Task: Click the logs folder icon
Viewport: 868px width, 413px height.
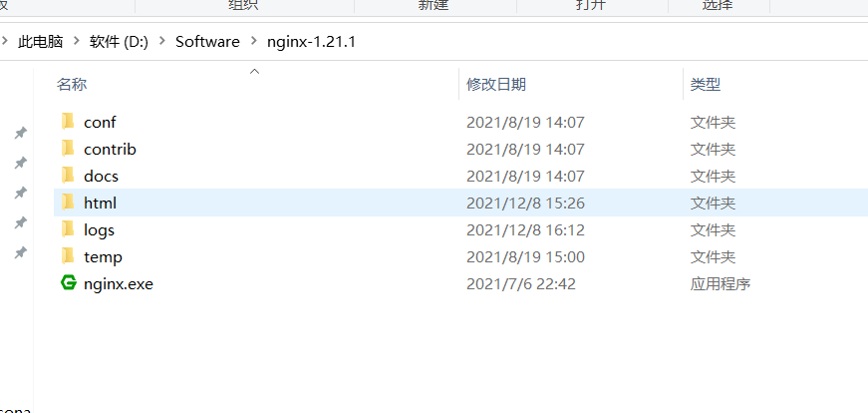Action: [x=68, y=229]
